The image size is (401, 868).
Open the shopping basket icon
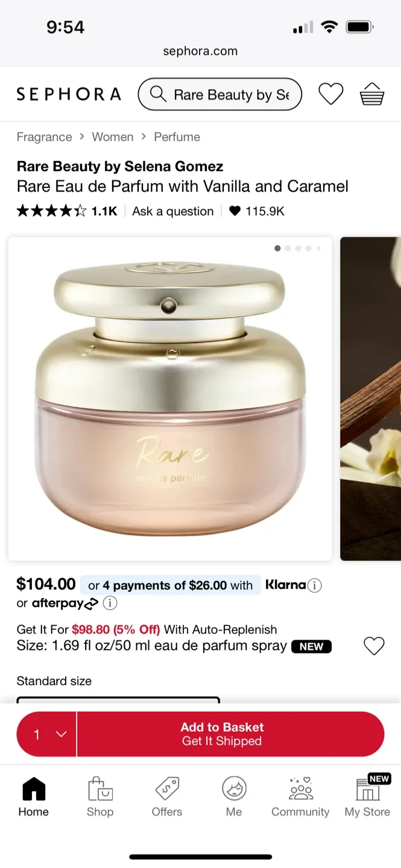click(x=371, y=94)
